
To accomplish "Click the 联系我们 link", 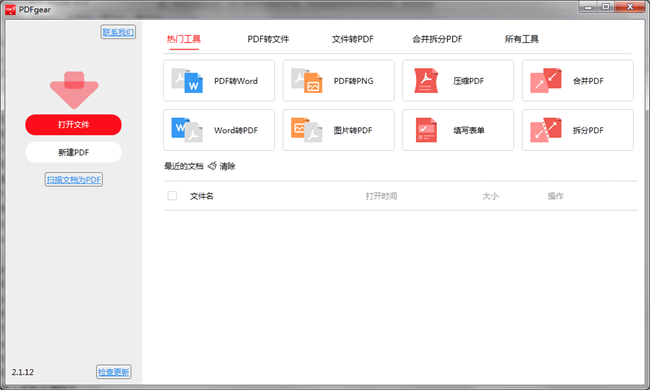I will click(x=118, y=32).
